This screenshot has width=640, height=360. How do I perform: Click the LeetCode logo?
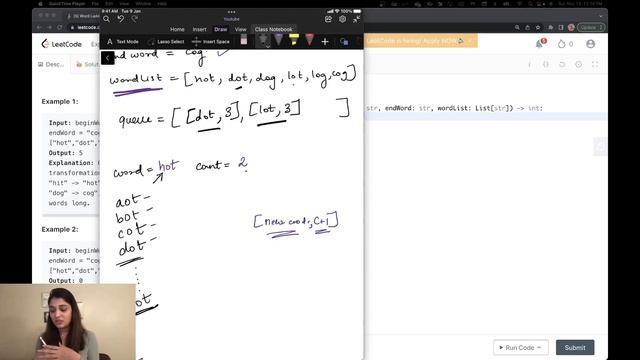[x=62, y=44]
